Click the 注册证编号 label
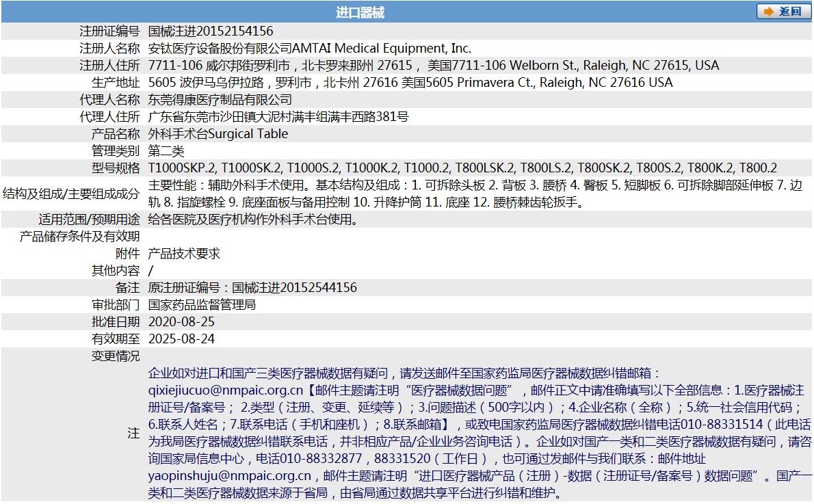 [x=109, y=31]
